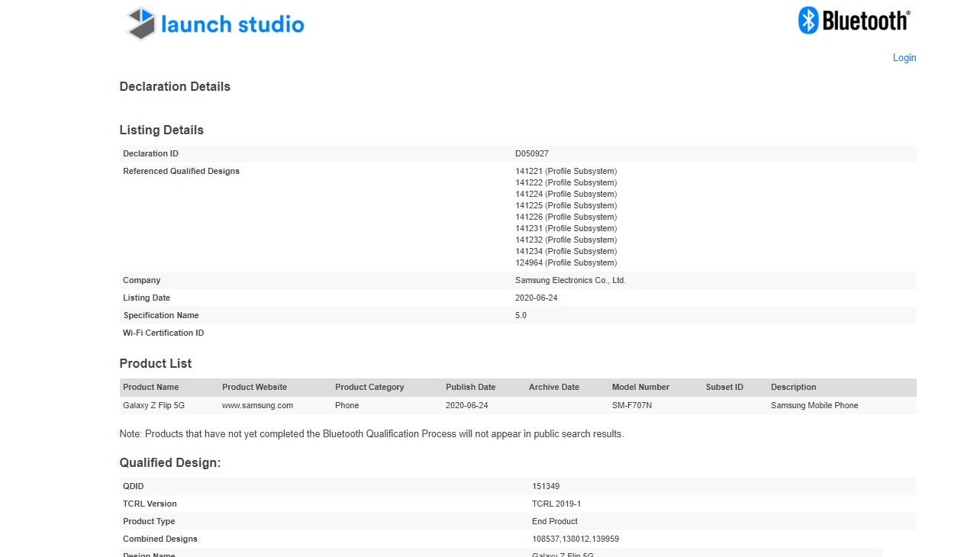Click the Product Category column header
Viewport: 980px width, 557px height.
click(369, 388)
